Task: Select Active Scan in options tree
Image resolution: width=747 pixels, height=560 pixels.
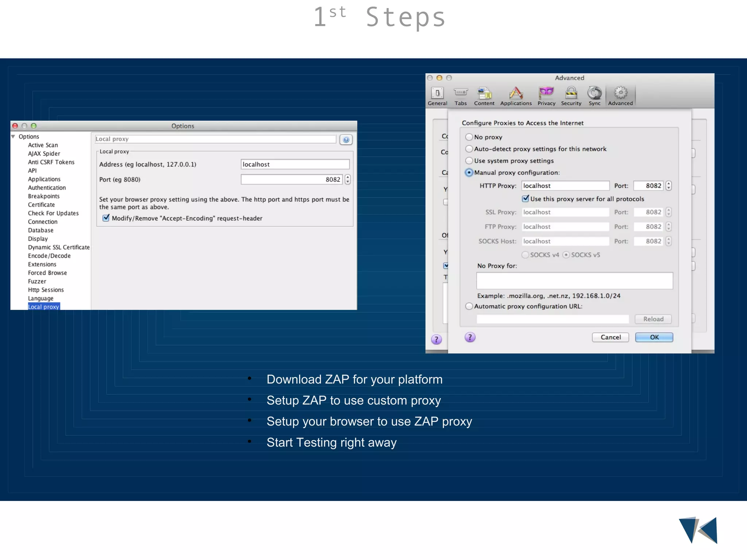Action: (x=43, y=145)
